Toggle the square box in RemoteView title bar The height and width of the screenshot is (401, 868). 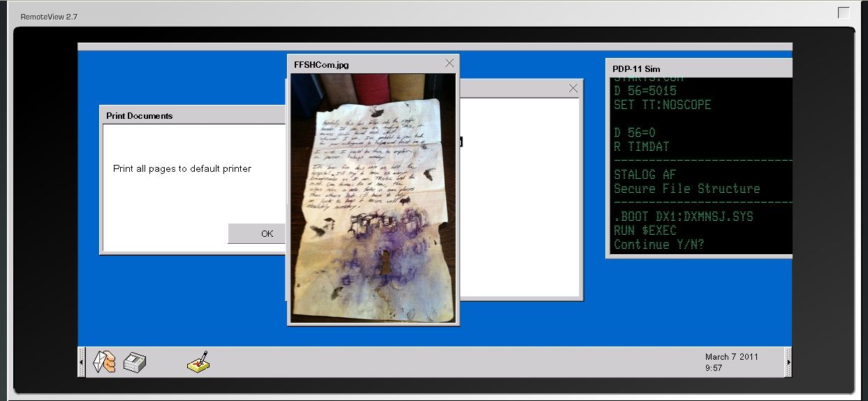coord(844,13)
